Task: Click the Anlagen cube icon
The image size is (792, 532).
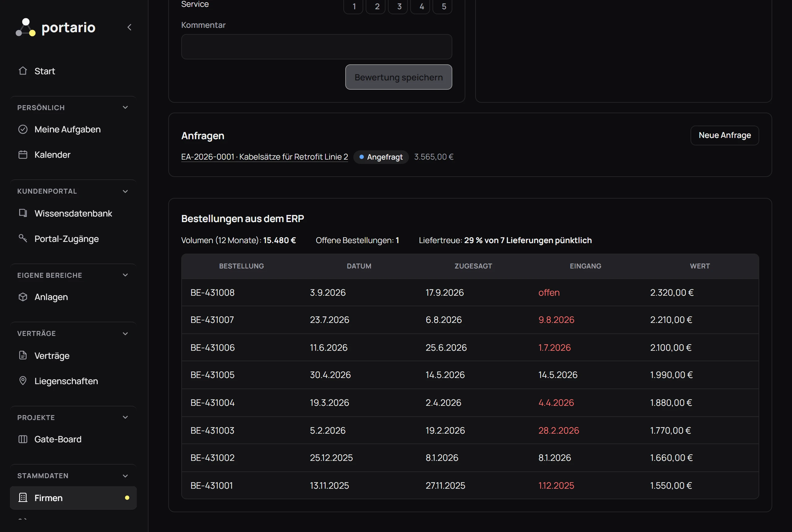Action: 23,297
